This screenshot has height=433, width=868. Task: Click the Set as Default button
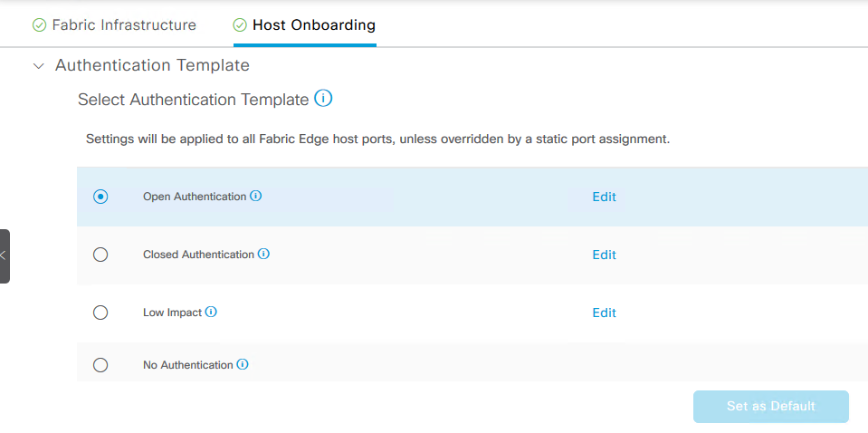click(770, 407)
